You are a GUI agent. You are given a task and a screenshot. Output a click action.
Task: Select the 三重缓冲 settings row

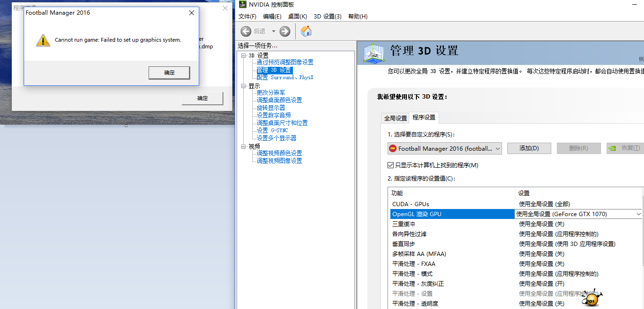[x=516, y=224]
